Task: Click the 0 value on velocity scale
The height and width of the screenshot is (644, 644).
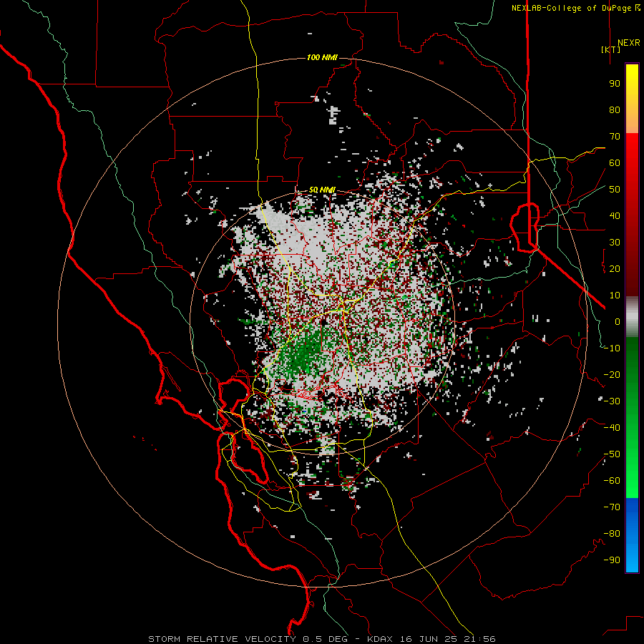Action: tap(618, 321)
